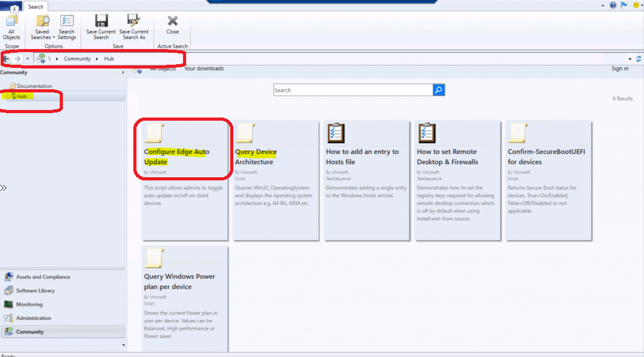Click the blue magnifier search button
The width and height of the screenshot is (644, 357).
pos(438,90)
